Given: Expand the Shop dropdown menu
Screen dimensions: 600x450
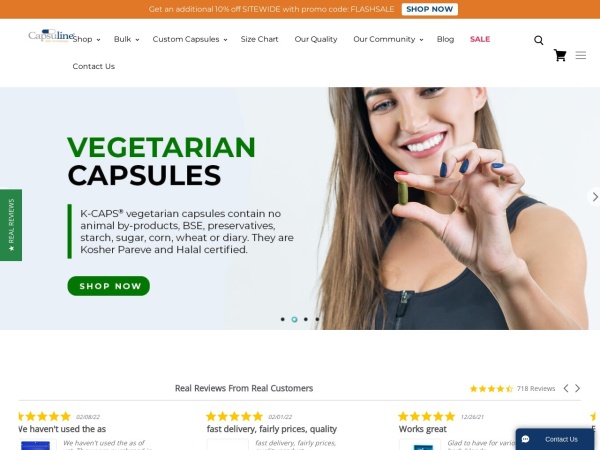Looking at the screenshot, I should point(86,39).
